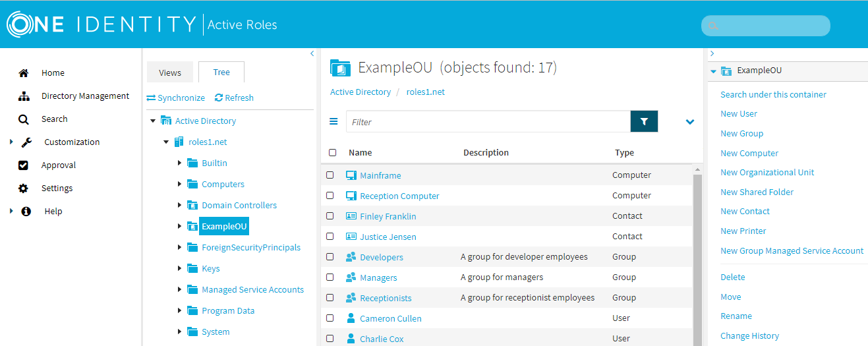Viewport: 868px width, 346px height.
Task: Expand the Customization menu arrow
Action: [11, 142]
